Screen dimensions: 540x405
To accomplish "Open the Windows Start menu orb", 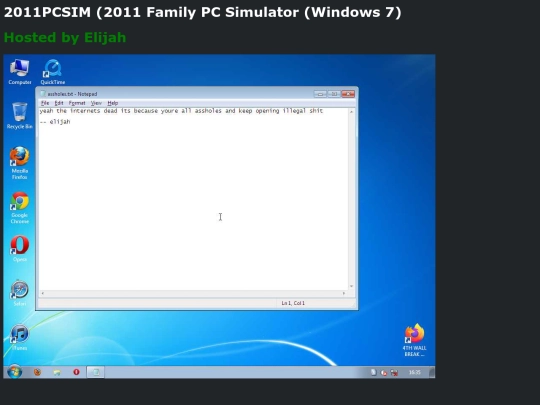I will pos(14,372).
